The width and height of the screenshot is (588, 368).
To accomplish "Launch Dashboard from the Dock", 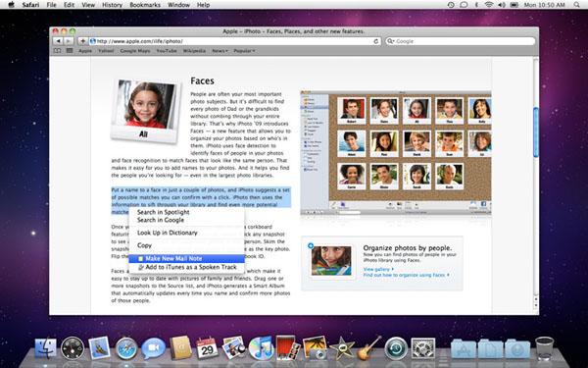I will pyautogui.click(x=73, y=348).
